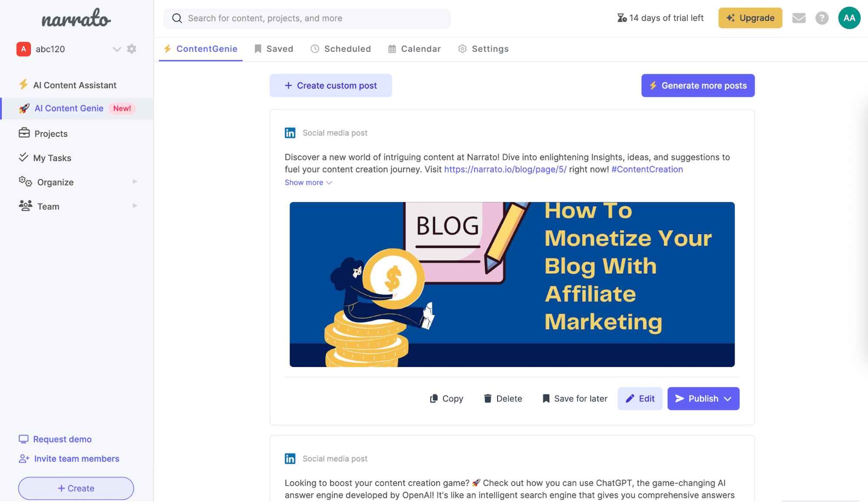Open the AA user profile avatar
The width and height of the screenshot is (868, 502).
(849, 18)
